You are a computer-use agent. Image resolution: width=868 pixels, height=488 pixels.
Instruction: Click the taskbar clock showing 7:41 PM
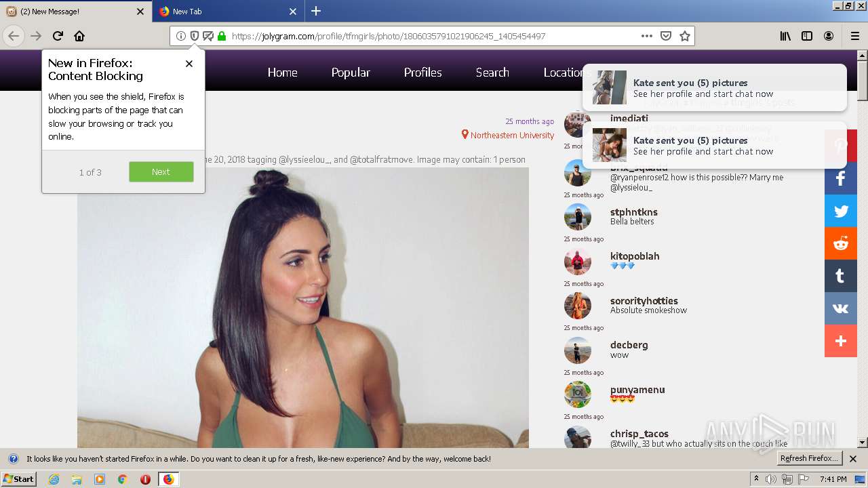[833, 479]
